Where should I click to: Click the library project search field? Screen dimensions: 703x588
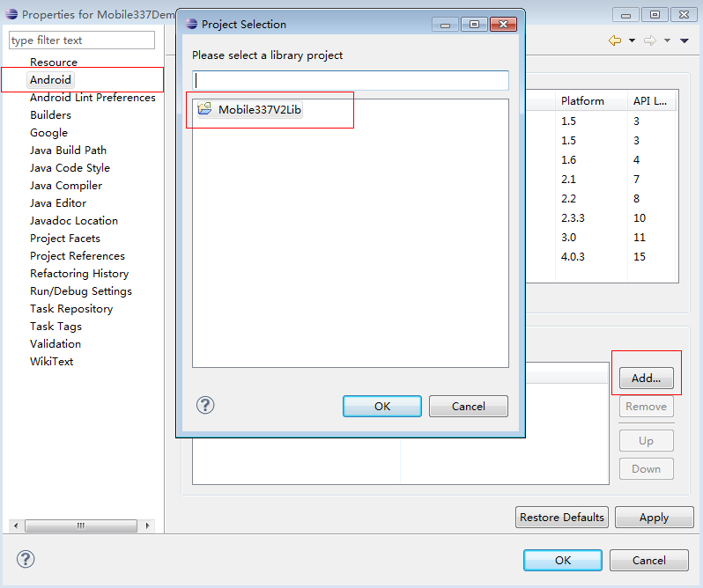pos(351,80)
